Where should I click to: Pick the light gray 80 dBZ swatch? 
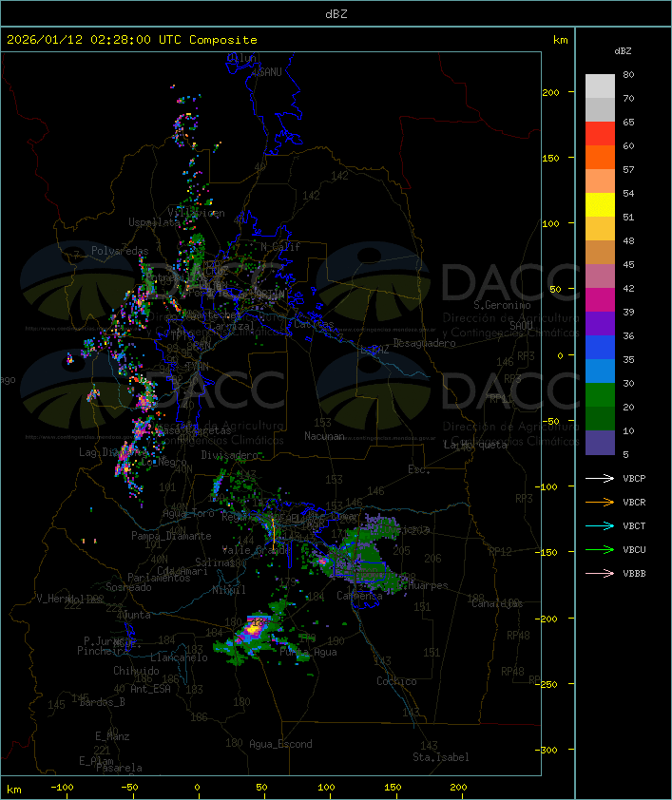tap(600, 86)
